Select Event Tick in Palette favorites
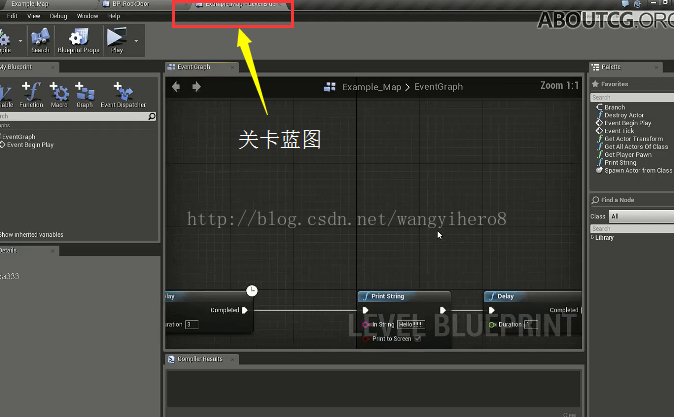674x417 pixels. click(x=619, y=131)
